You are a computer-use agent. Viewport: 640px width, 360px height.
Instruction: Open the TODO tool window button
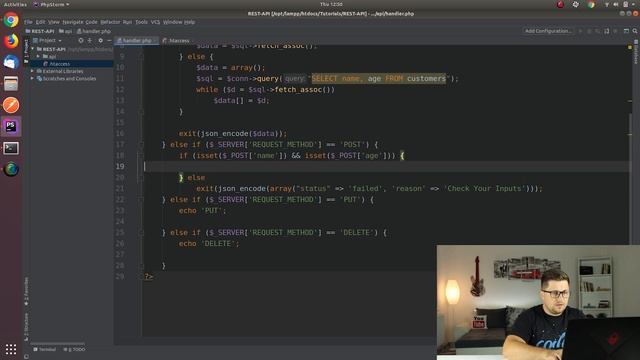[x=74, y=349]
